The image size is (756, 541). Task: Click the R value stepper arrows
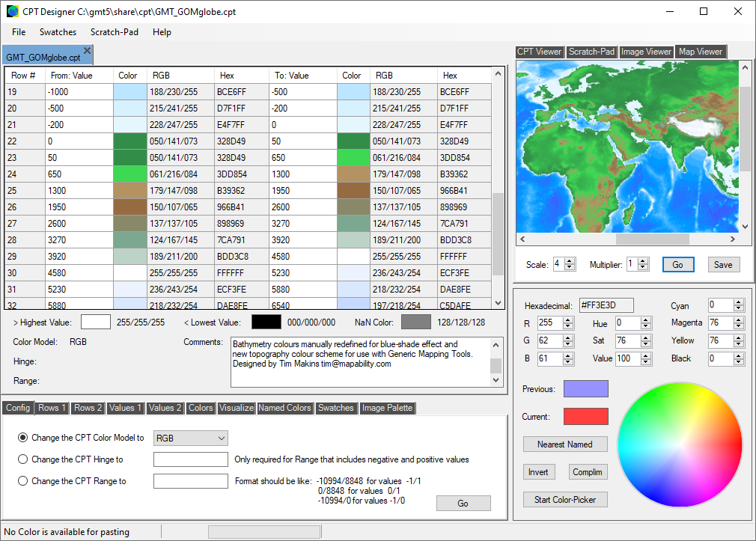click(x=568, y=323)
